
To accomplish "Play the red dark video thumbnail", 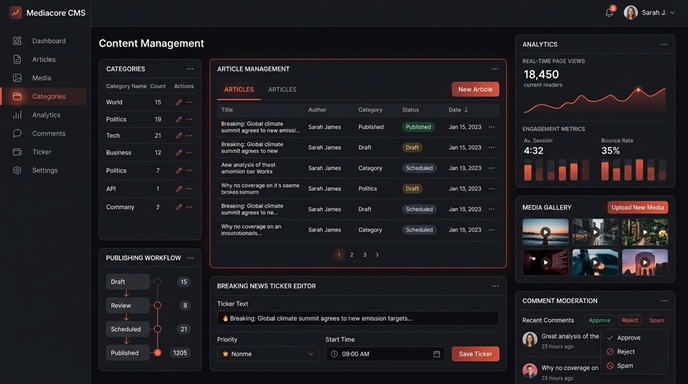I will click(545, 262).
